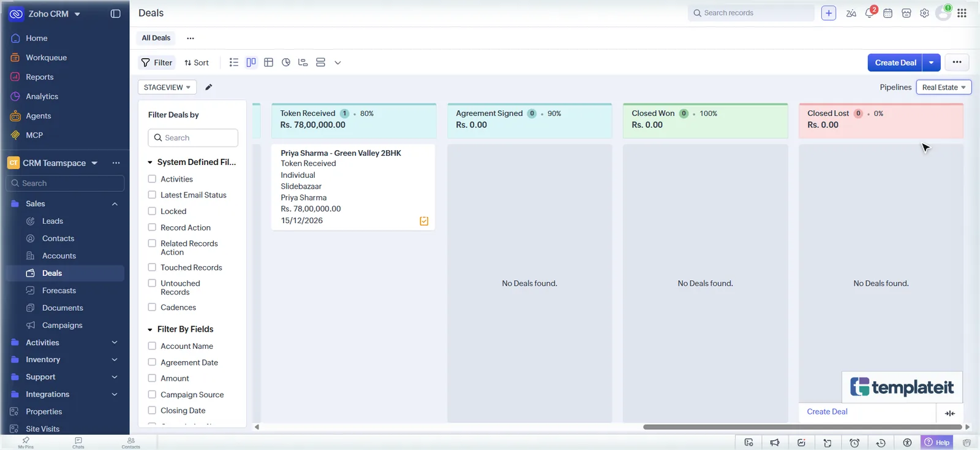The image size is (980, 450).
Task: Open the Real Estate pipeline dropdown
Action: [x=944, y=87]
